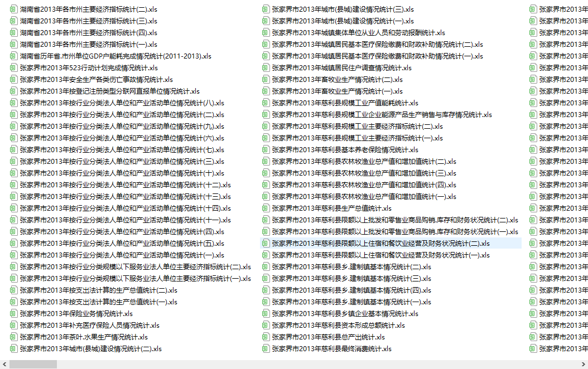Select 张家界市2013年城市(县城)建设情况统计(二).xls
This screenshot has height=369, width=588.
91,349
